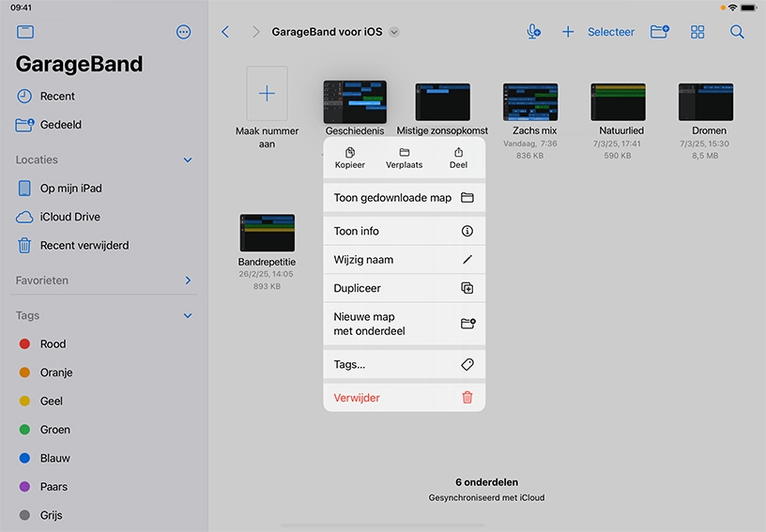The image size is (766, 532).
Task: Open the Bandrepetitie song thumbnail
Action: pos(268,233)
